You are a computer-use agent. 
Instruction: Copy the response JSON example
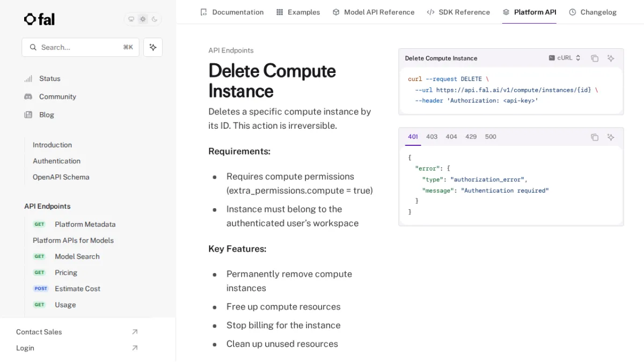595,137
